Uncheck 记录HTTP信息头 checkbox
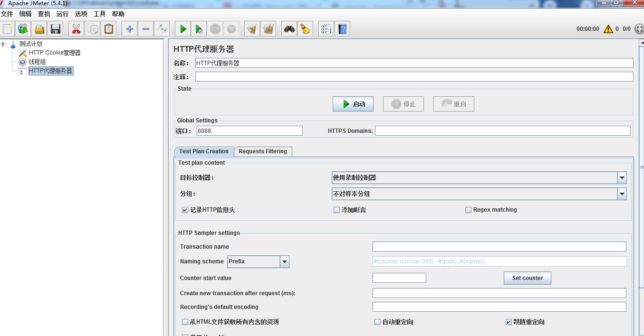 coord(185,210)
